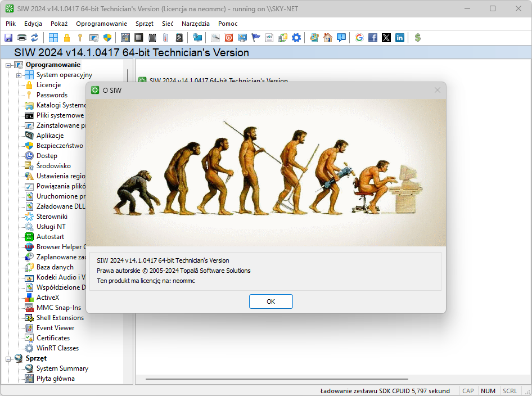Select Usługi NT tree item
This screenshot has height=396, width=532.
pyautogui.click(x=51, y=227)
